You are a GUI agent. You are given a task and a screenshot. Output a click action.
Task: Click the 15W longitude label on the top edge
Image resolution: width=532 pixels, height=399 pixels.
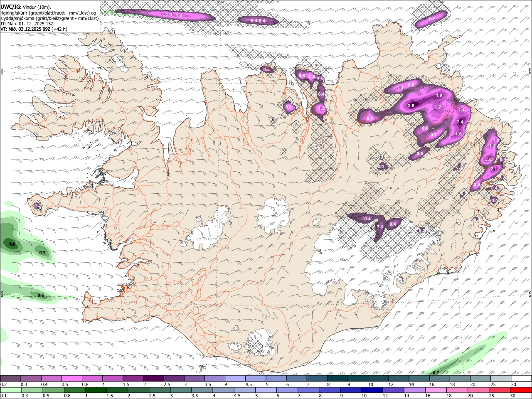point(440,2)
